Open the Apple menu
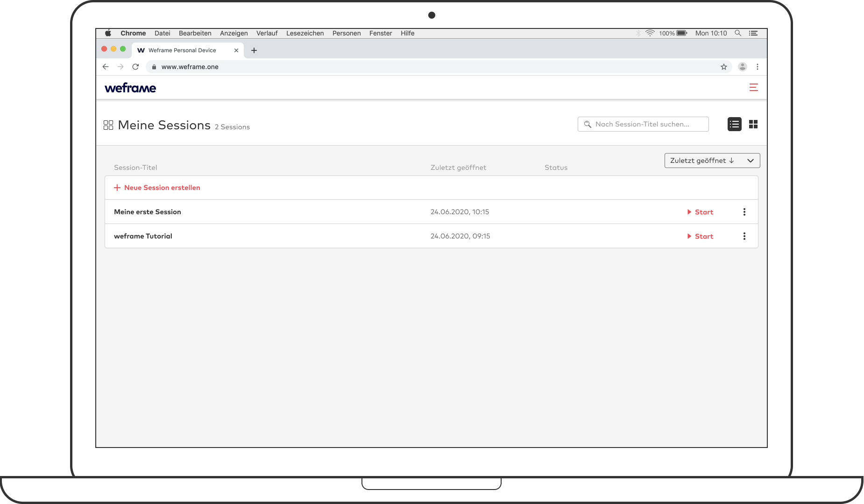This screenshot has height=504, width=864. coord(108,33)
